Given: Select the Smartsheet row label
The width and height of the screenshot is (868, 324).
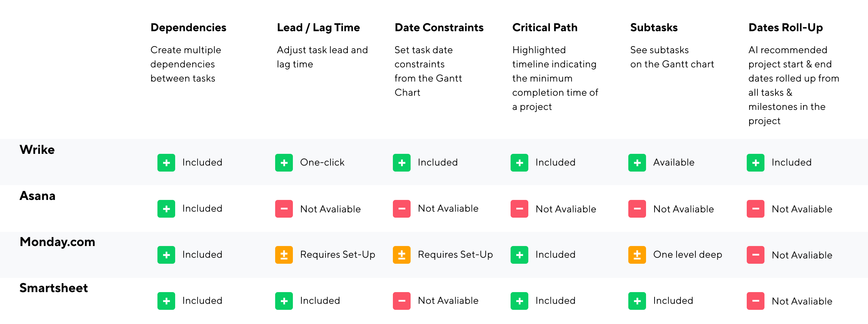Looking at the screenshot, I should [54, 288].
